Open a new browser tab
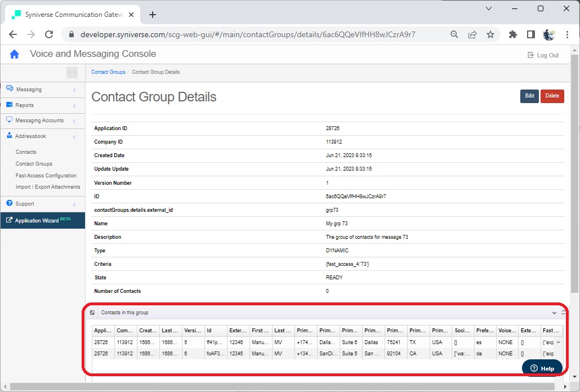This screenshot has height=392, width=580. tap(153, 15)
